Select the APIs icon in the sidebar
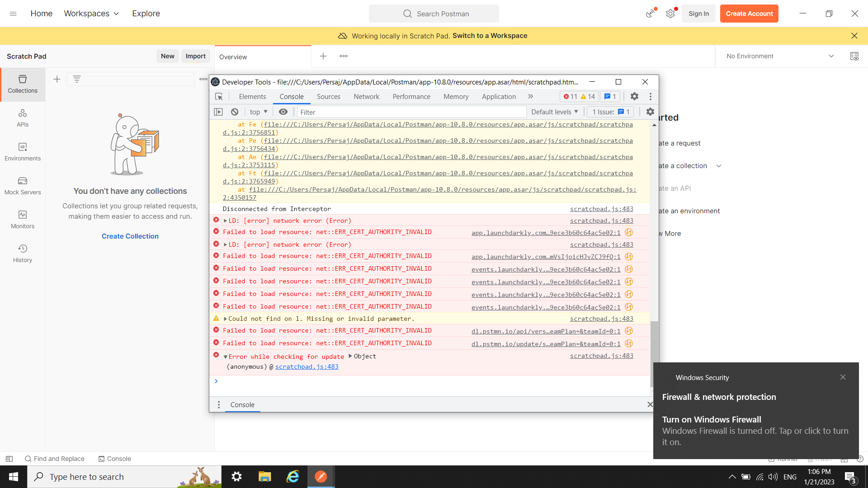The image size is (868, 488). (22, 117)
